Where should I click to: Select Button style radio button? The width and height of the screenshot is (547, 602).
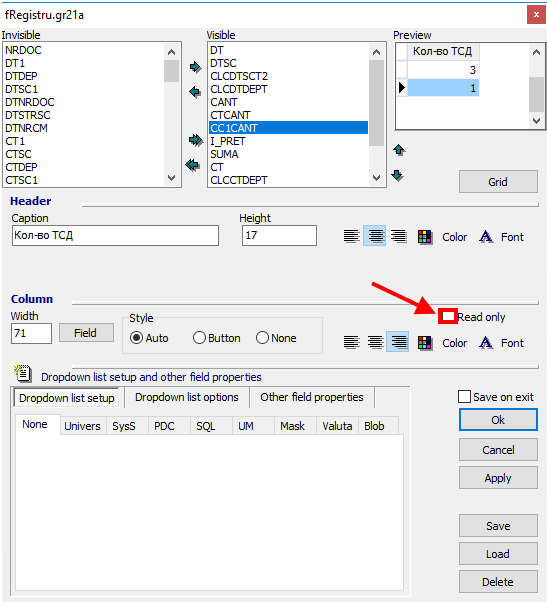(x=199, y=338)
